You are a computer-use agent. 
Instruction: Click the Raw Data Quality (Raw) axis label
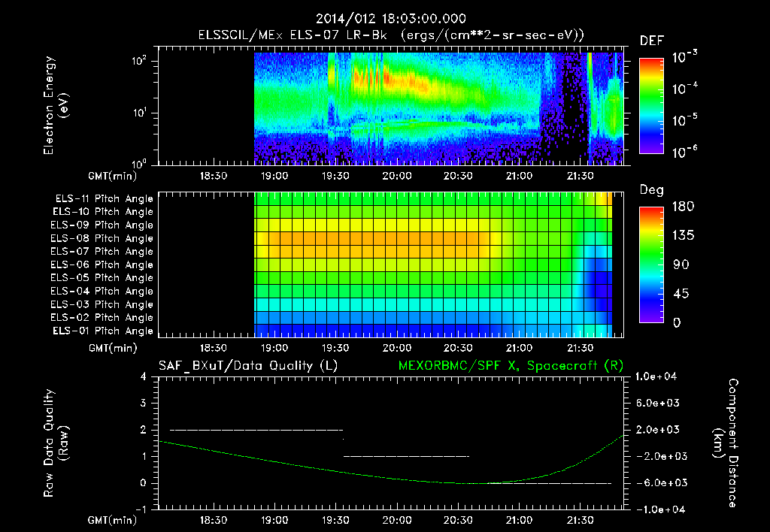pos(56,443)
